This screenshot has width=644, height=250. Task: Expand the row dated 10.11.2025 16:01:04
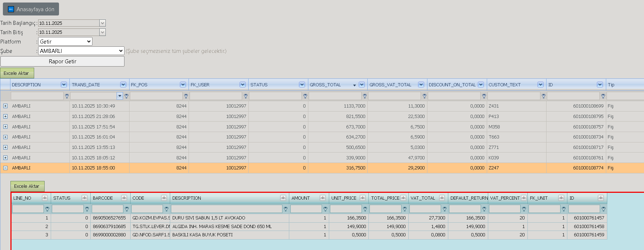[x=5, y=137]
